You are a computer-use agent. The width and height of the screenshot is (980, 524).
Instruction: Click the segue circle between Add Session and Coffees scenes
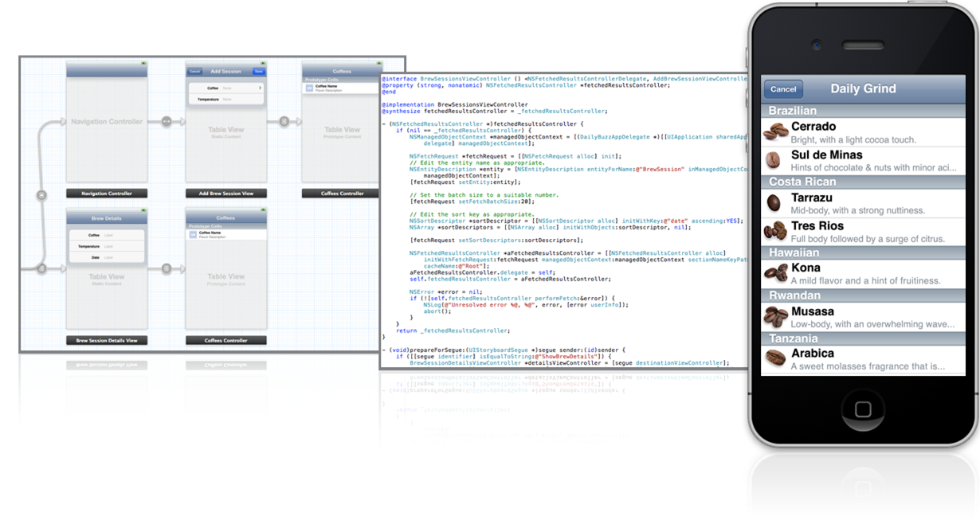[x=284, y=121]
